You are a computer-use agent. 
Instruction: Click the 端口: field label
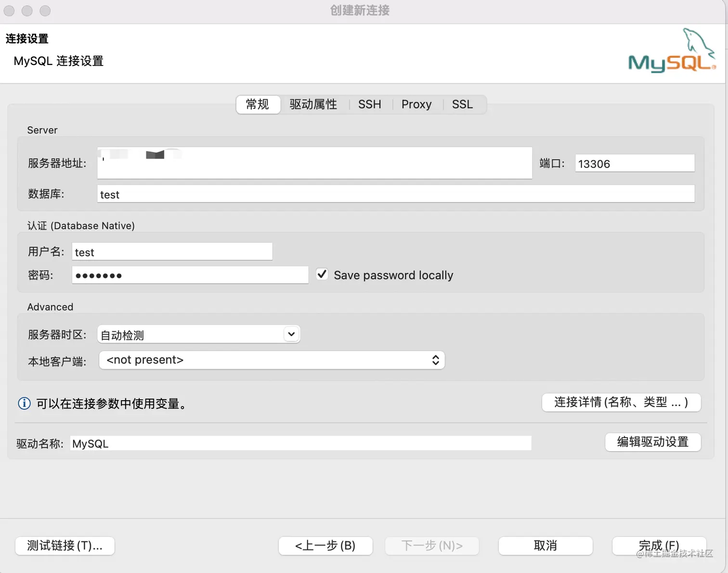click(552, 163)
